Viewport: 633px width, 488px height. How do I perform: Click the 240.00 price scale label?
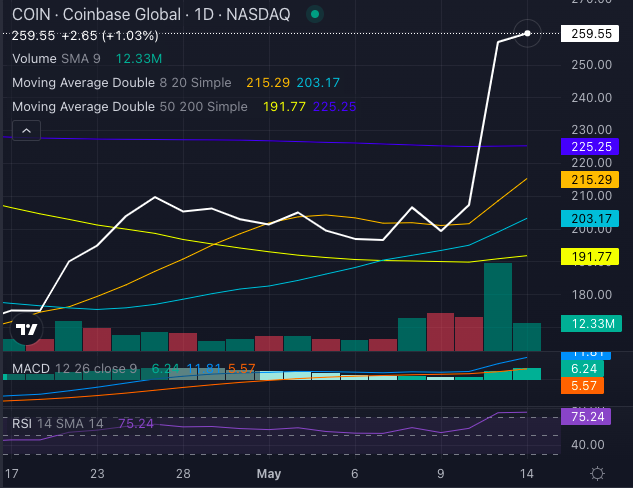591,97
